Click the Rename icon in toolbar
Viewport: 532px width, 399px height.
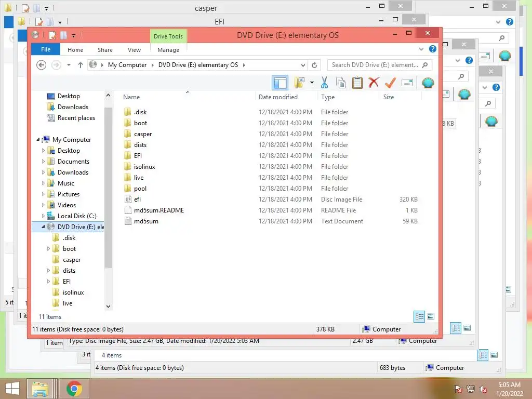[407, 83]
